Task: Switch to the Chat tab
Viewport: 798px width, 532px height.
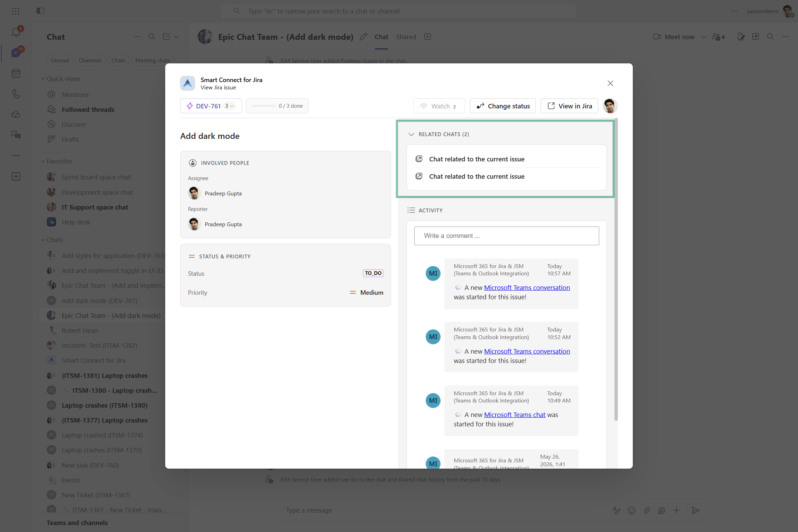Action: coord(381,37)
